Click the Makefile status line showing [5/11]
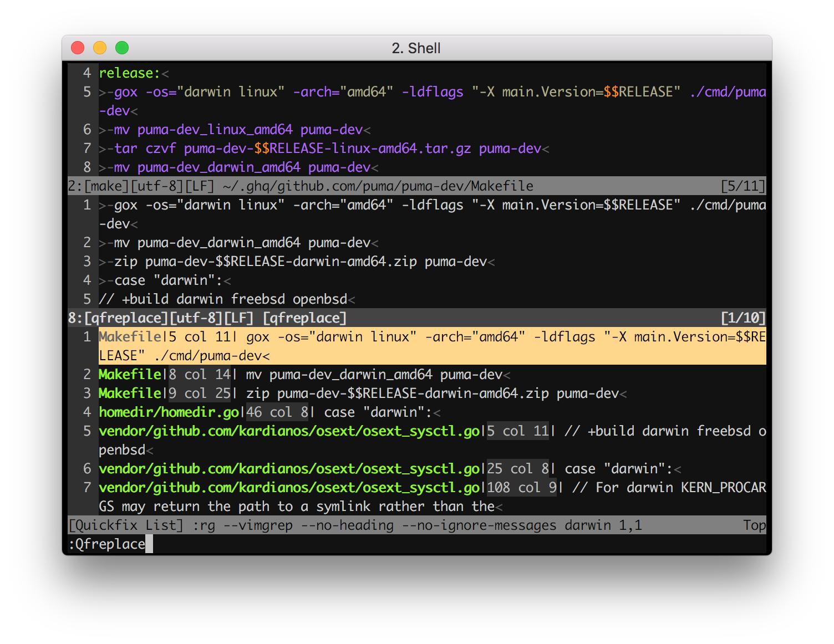834x644 pixels. coord(417,186)
